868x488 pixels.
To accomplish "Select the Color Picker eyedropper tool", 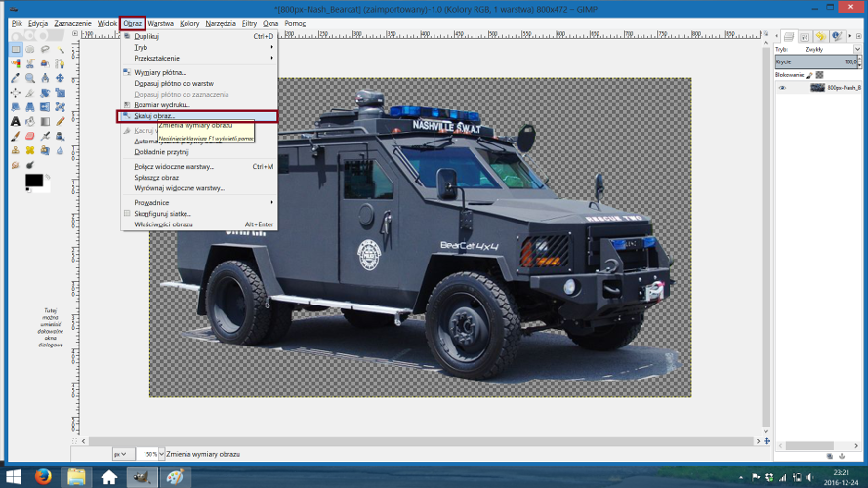I will [x=16, y=78].
